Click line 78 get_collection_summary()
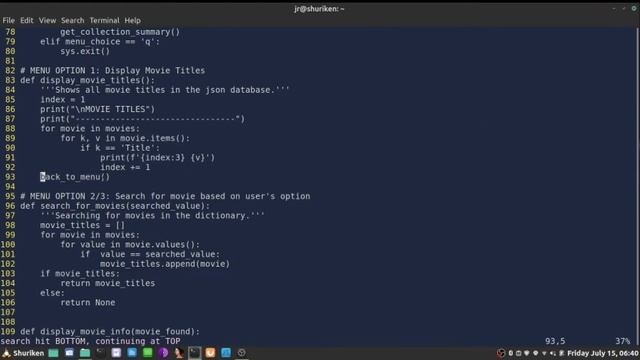 pyautogui.click(x=120, y=32)
